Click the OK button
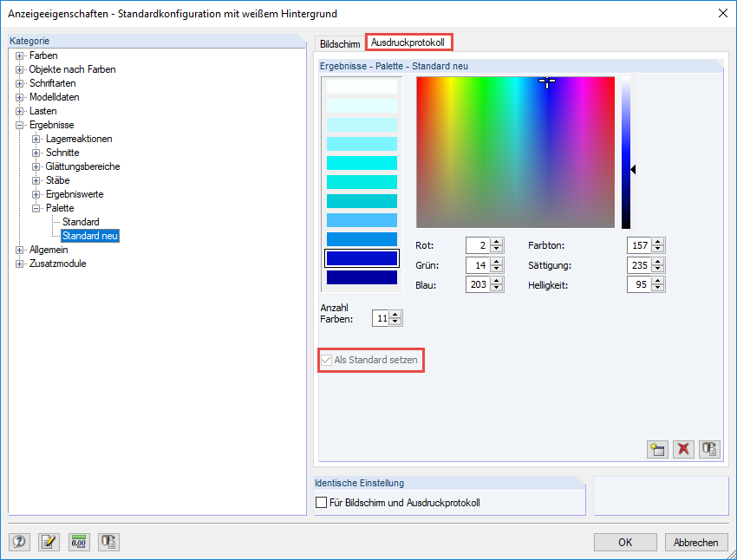Viewport: 737px width, 560px height. (x=625, y=542)
